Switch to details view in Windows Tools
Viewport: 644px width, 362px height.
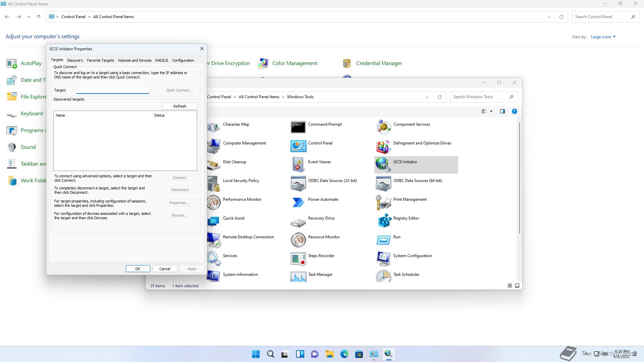click(510, 286)
